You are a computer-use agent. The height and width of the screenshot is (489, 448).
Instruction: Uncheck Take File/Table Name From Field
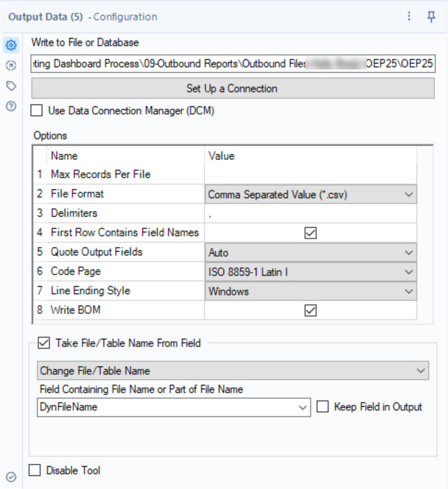click(44, 343)
